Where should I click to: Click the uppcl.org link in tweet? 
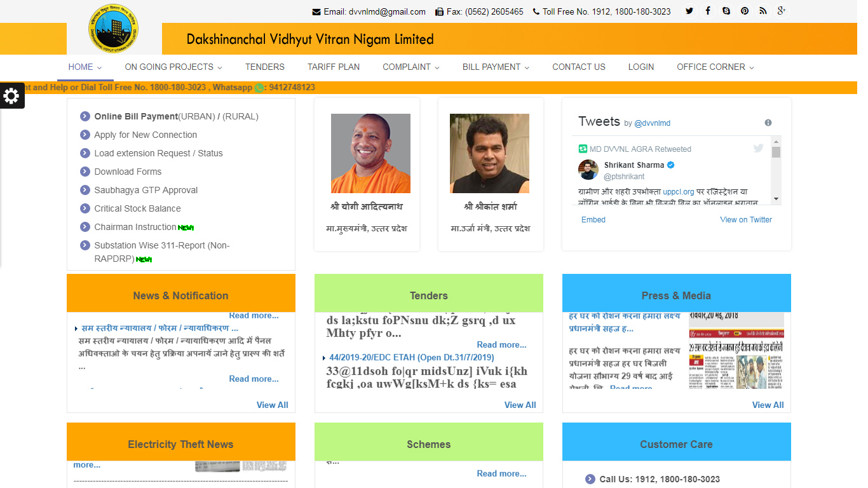tap(679, 191)
